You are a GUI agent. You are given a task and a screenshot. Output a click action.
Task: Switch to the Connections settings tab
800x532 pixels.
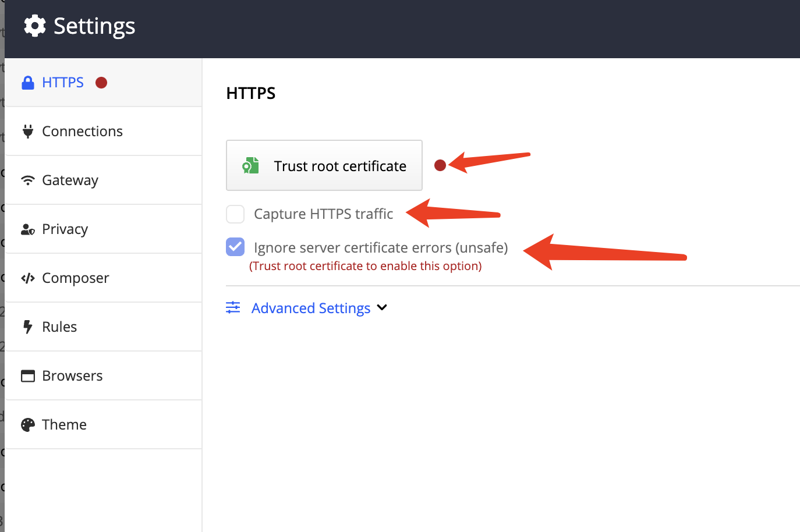pos(82,131)
